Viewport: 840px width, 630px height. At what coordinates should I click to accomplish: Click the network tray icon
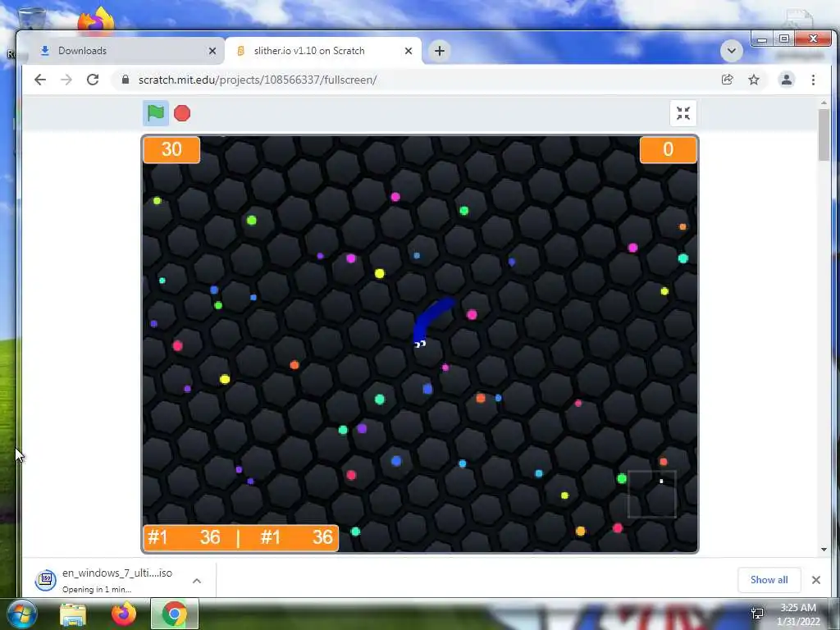(x=757, y=614)
